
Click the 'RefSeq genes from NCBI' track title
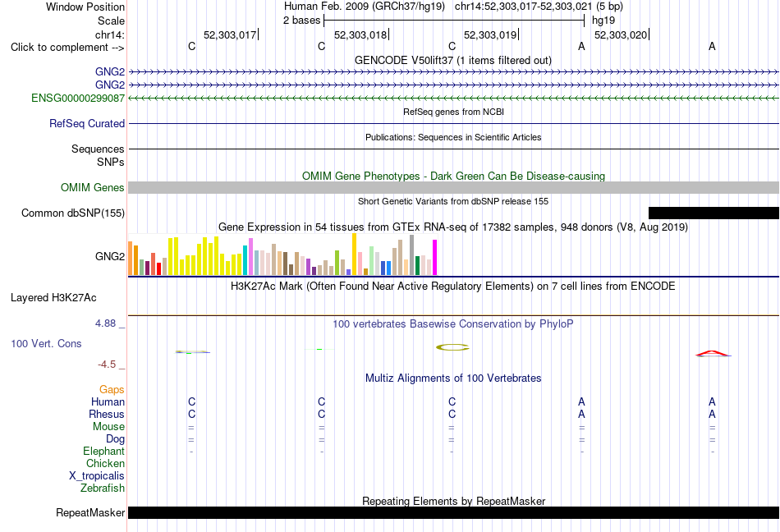(x=453, y=112)
